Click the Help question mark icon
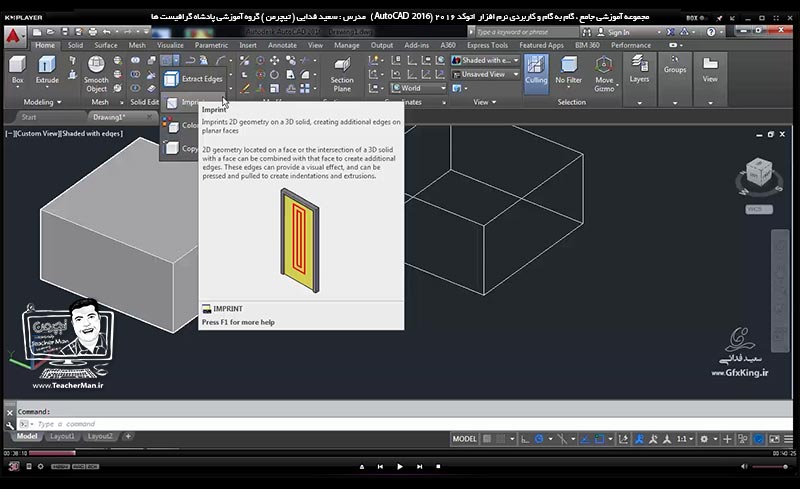 pos(711,32)
